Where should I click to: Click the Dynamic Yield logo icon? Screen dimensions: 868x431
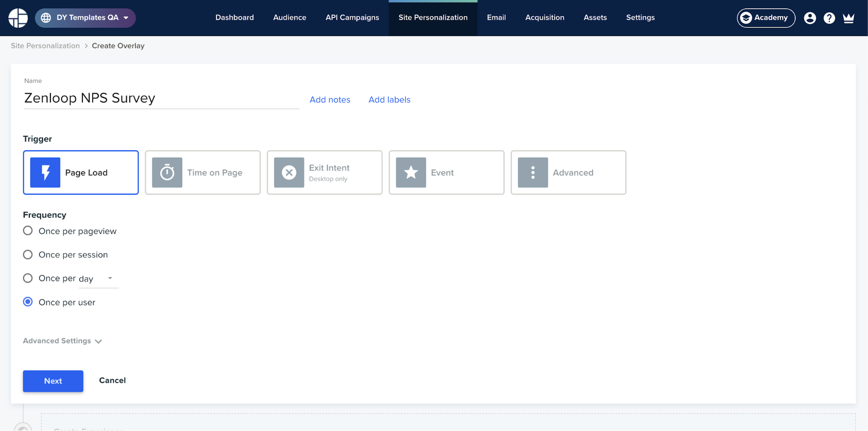click(x=18, y=18)
